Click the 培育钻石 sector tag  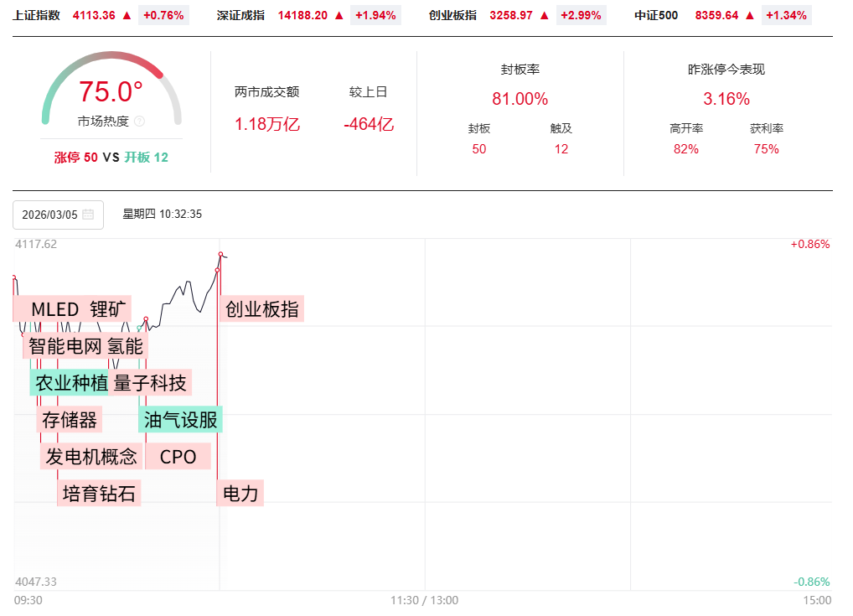point(99,493)
